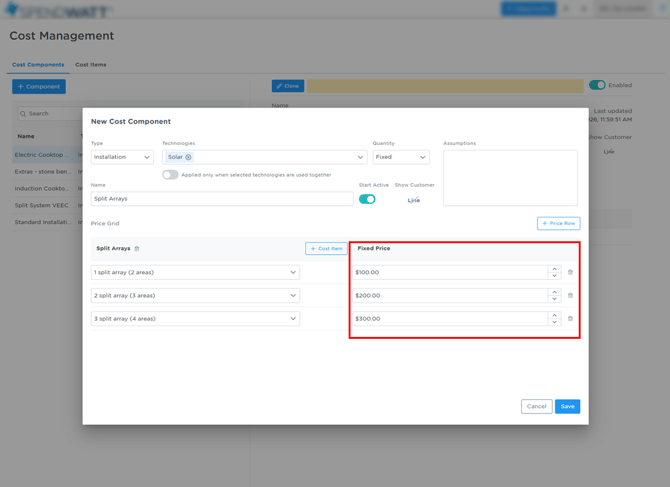Switch to the Cost Items tab
Viewport: 670px width, 487px height.
(91, 65)
